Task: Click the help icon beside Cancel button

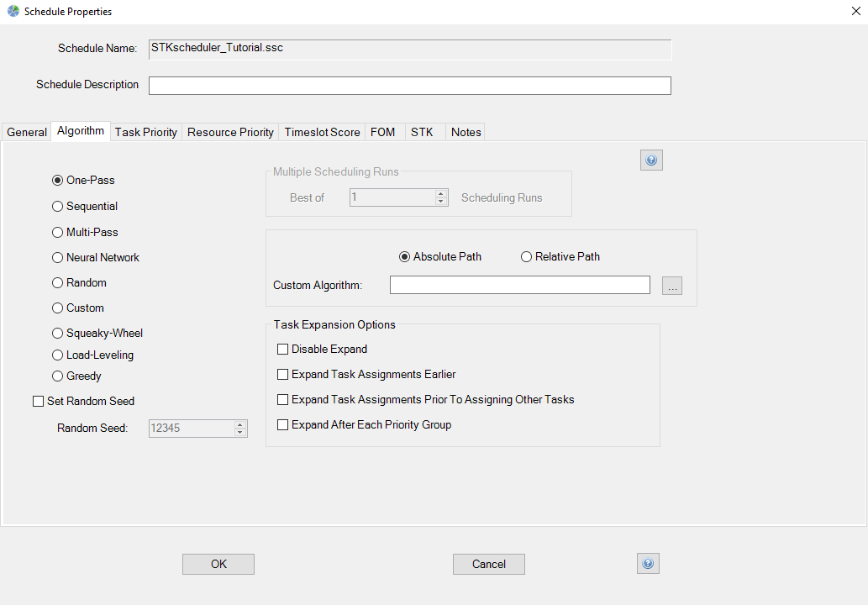Action: pos(648,564)
